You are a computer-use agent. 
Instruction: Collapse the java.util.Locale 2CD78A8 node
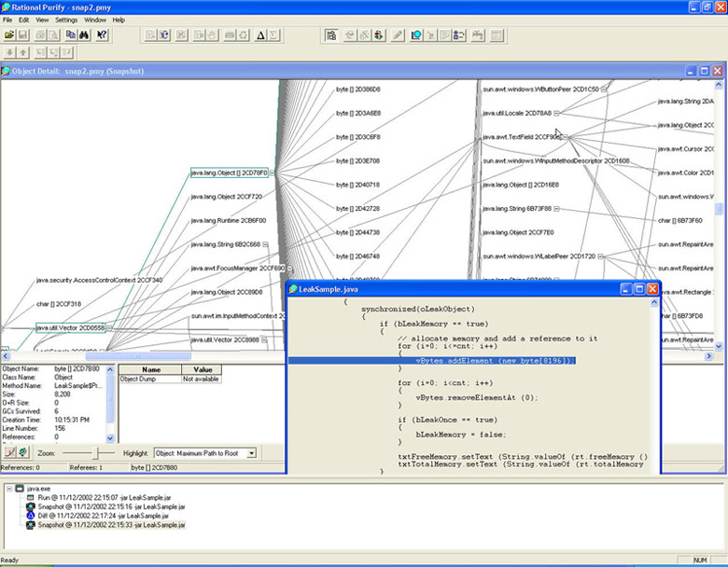tap(556, 113)
